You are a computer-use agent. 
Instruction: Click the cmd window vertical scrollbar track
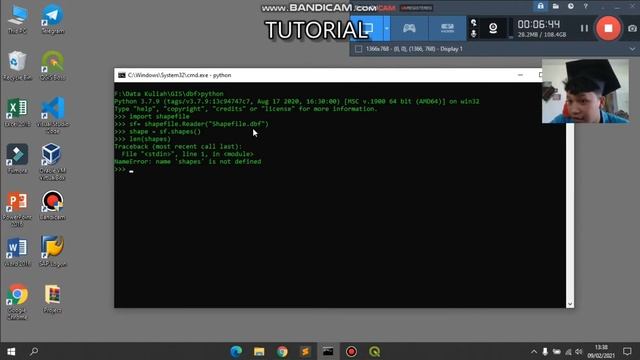pyautogui.click(x=570, y=212)
